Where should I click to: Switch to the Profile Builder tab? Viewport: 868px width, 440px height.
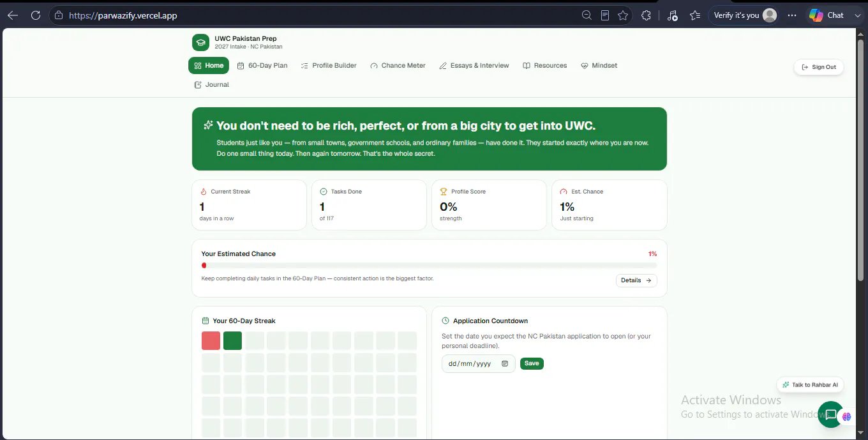pyautogui.click(x=329, y=66)
